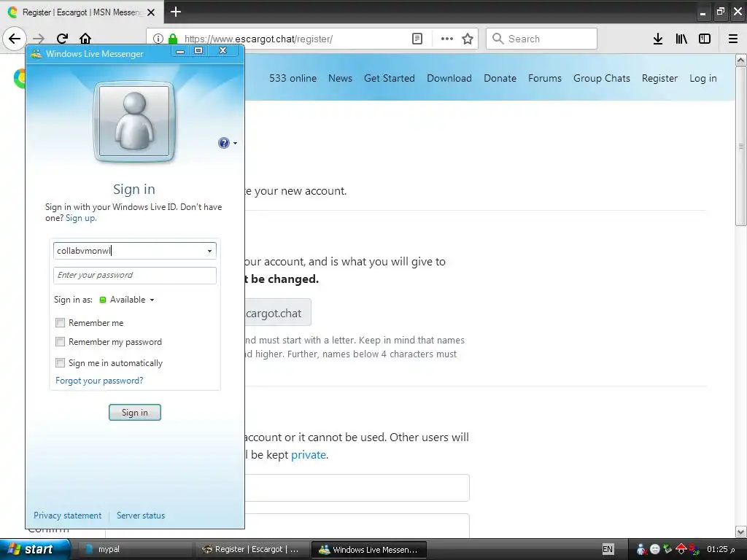
Task: Bookmark this page with the star icon
Action: (x=468, y=39)
